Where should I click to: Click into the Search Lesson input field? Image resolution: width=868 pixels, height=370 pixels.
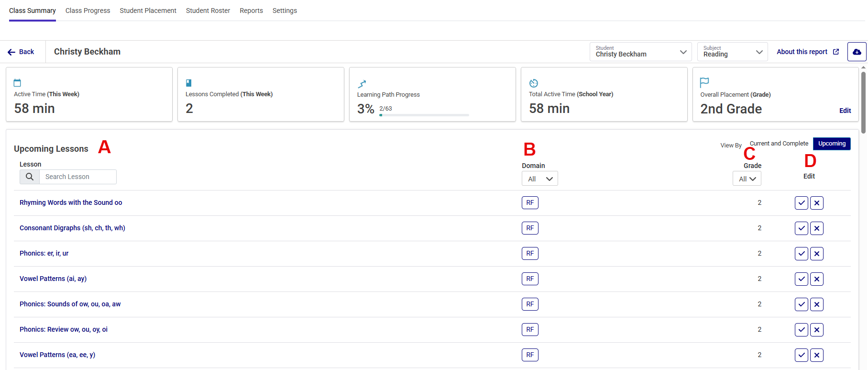(77, 177)
